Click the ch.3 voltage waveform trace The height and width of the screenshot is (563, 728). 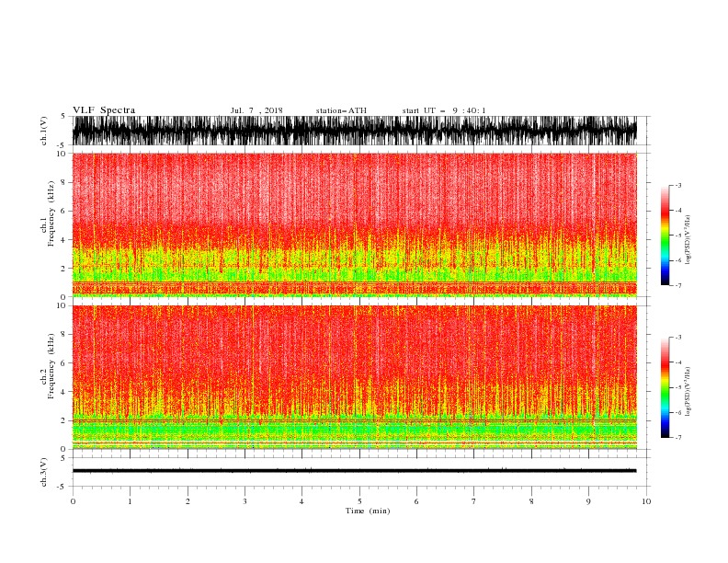coord(354,471)
